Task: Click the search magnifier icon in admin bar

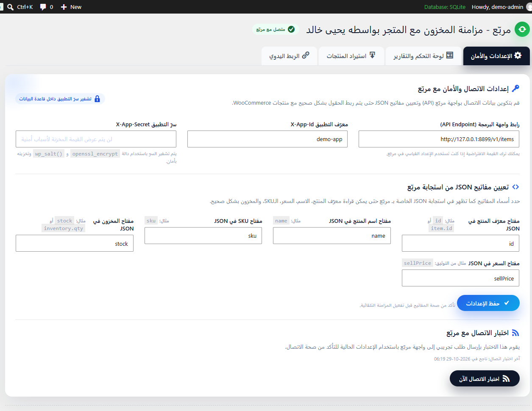Action: (x=11, y=7)
